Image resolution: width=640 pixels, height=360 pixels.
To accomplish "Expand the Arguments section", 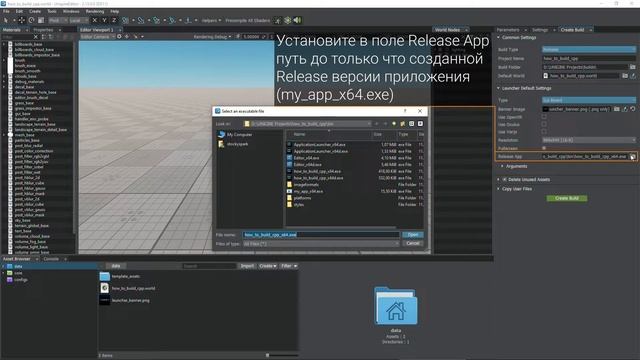I will pyautogui.click(x=502, y=167).
